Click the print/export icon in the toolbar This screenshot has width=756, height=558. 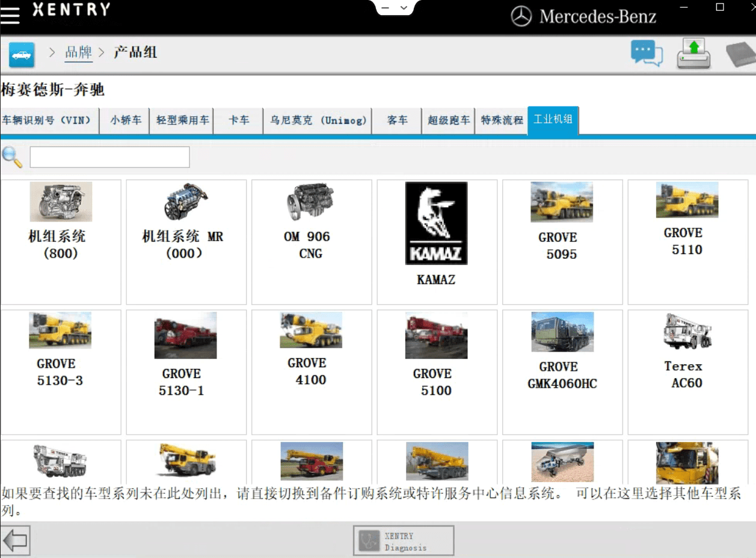(693, 53)
